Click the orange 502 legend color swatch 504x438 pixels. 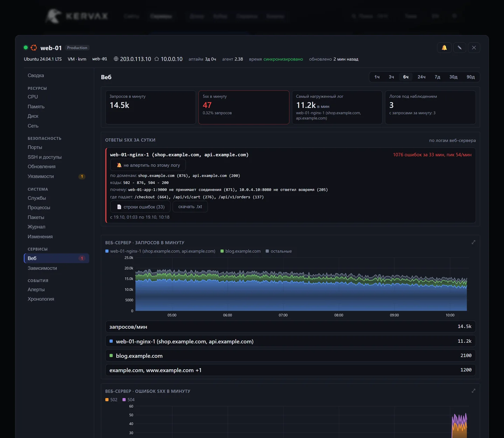pos(107,400)
